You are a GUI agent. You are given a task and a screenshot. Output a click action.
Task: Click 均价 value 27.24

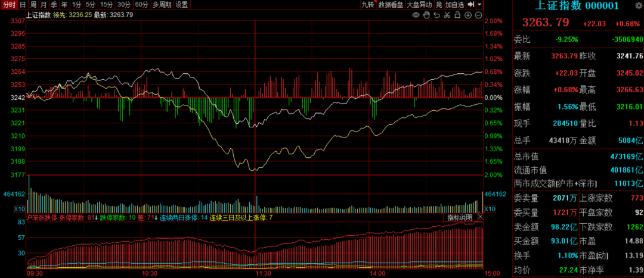(569, 270)
